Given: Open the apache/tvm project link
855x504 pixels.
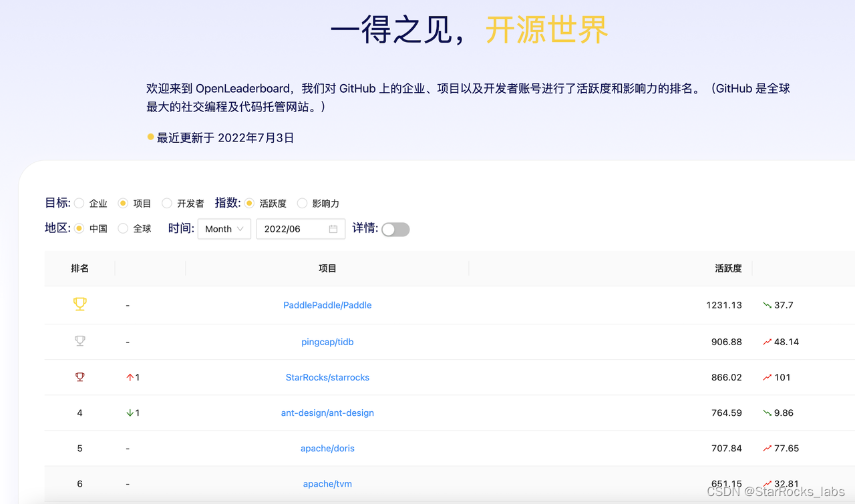Looking at the screenshot, I should (327, 483).
